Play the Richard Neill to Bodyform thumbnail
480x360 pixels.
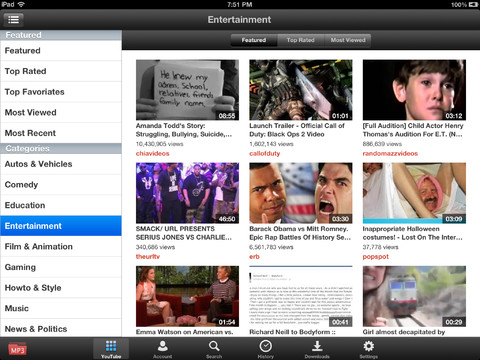(301, 296)
